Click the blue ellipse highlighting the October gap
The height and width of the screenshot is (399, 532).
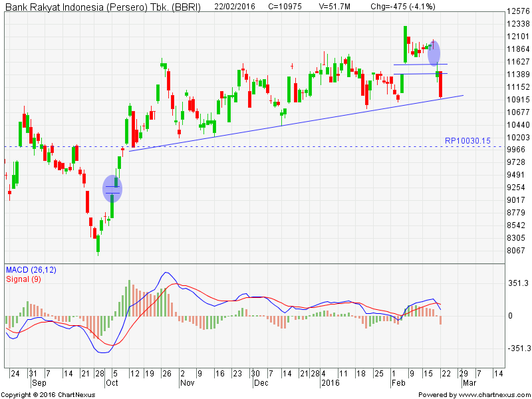click(x=112, y=189)
